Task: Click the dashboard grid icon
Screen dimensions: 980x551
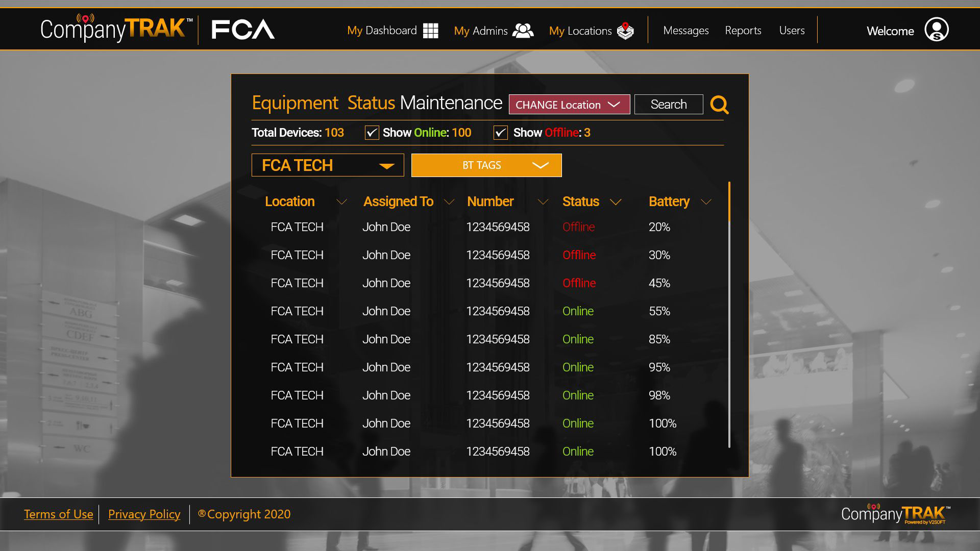Action: pos(430,31)
